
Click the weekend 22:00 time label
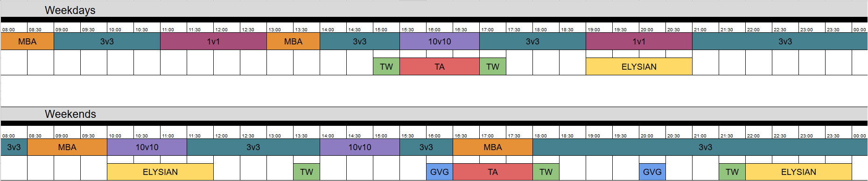pos(753,136)
